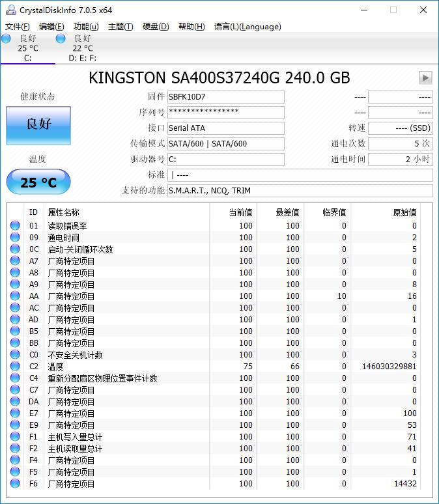Click status orb for attribute A7
This screenshot has height=504, width=439.
click(15, 260)
